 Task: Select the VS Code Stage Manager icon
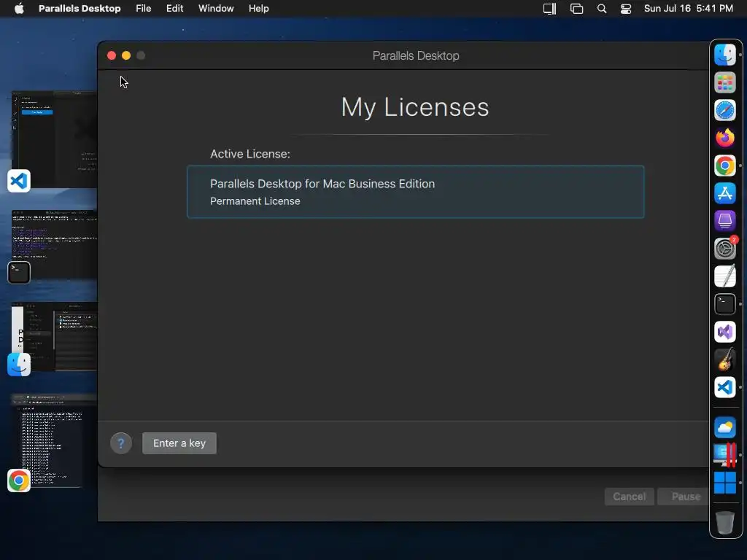pos(18,181)
